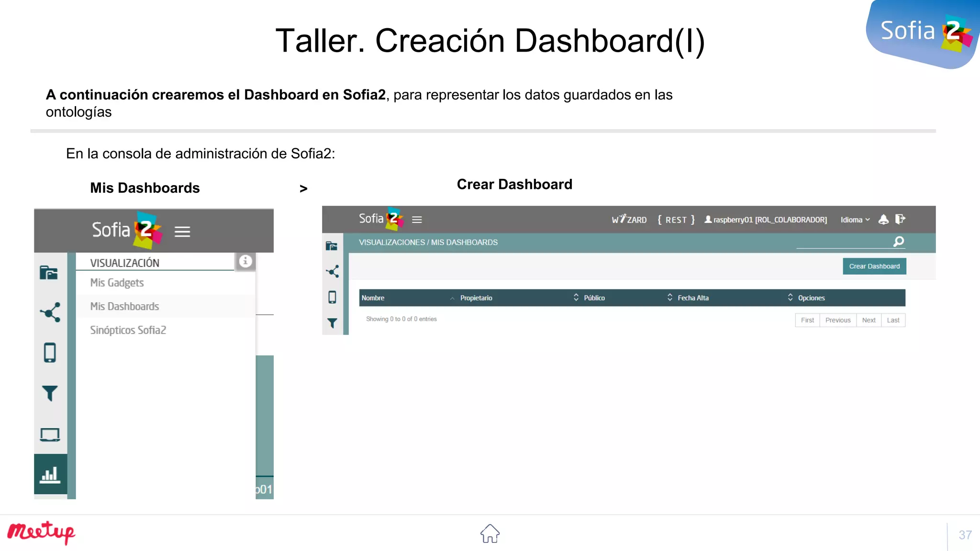Open hamburger menu in left Sofia2 panel
The width and height of the screenshot is (980, 551).
(182, 232)
